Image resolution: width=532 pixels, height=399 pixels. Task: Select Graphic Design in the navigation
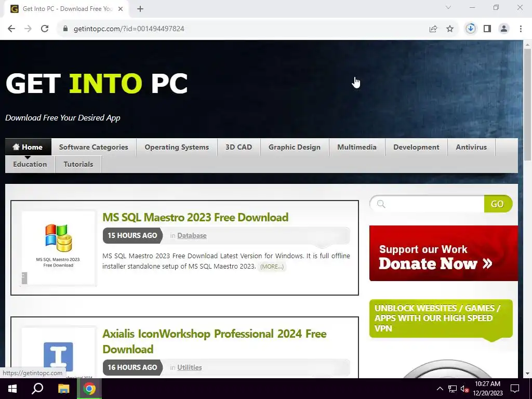(x=295, y=147)
